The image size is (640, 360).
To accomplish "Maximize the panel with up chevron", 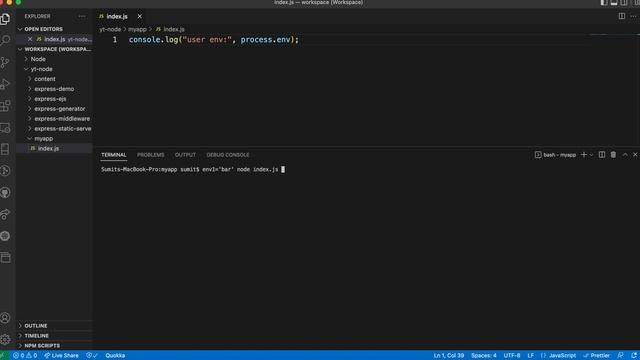I will tap(625, 155).
